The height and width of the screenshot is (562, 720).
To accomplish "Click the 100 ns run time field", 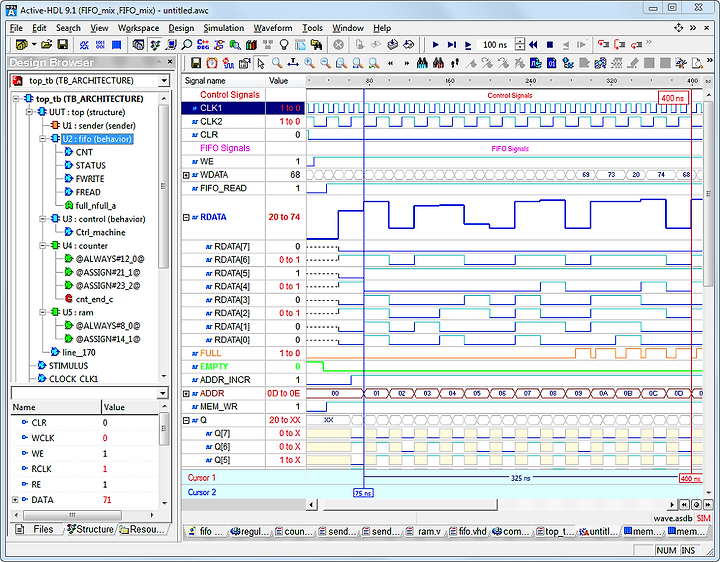I will 495,45.
